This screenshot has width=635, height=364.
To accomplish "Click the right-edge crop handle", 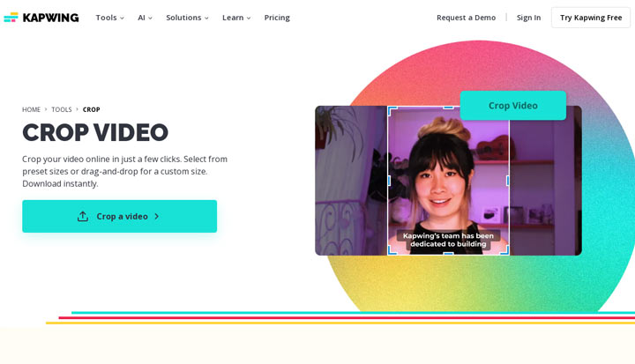I will pyautogui.click(x=508, y=181).
